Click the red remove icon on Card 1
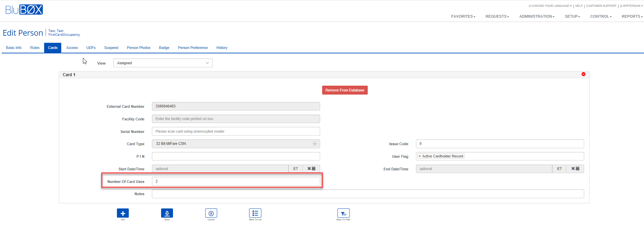The image size is (644, 237). (584, 74)
